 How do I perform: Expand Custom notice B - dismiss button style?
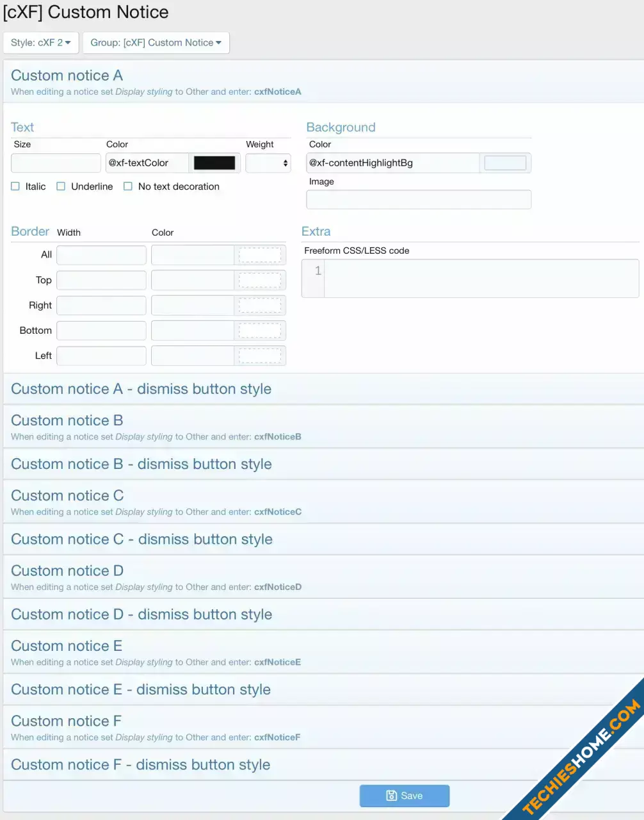(323, 464)
